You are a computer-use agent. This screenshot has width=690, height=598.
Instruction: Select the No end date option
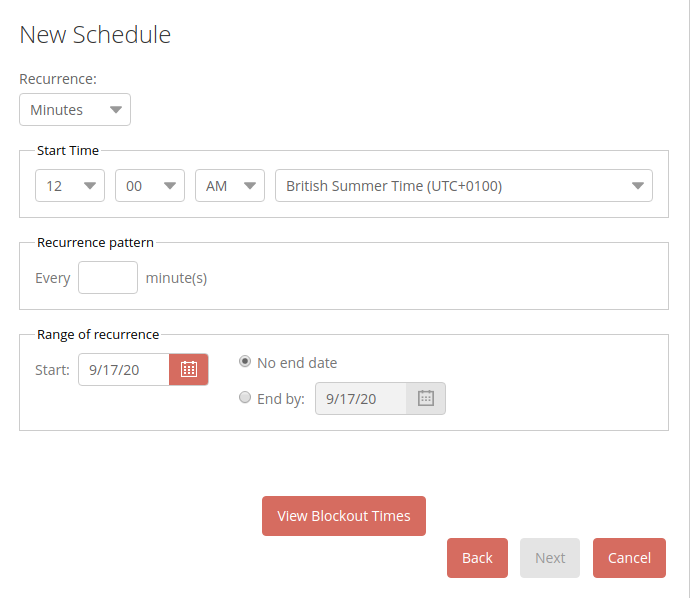(x=245, y=362)
